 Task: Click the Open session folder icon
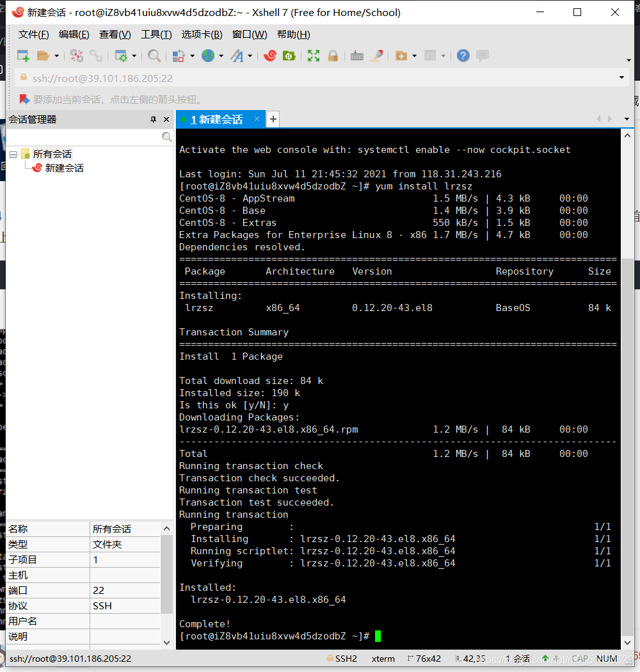point(43,56)
